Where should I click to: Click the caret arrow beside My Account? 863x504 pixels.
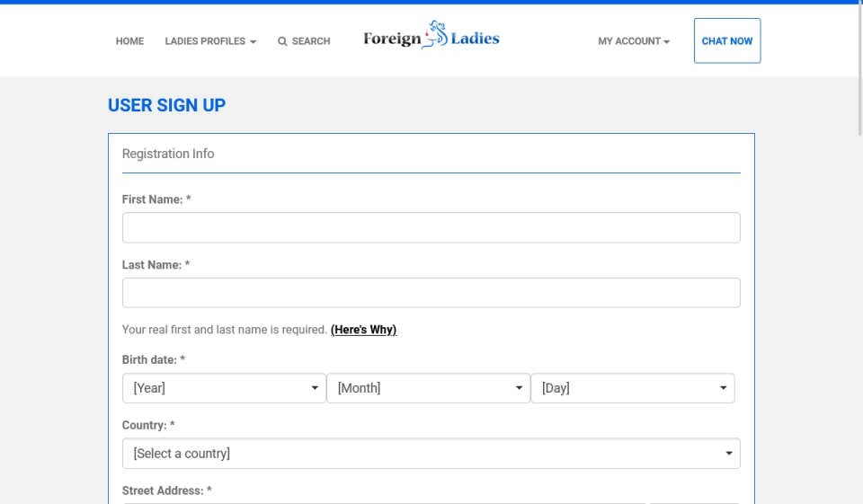666,42
